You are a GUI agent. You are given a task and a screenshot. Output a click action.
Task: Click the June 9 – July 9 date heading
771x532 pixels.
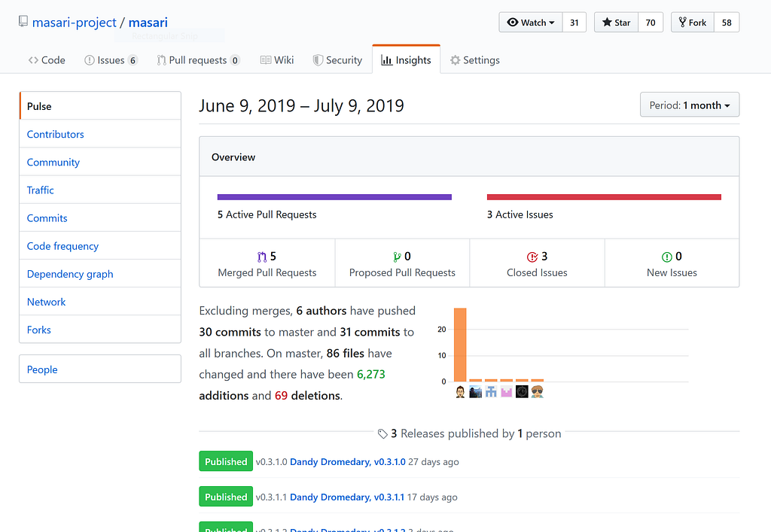point(301,105)
